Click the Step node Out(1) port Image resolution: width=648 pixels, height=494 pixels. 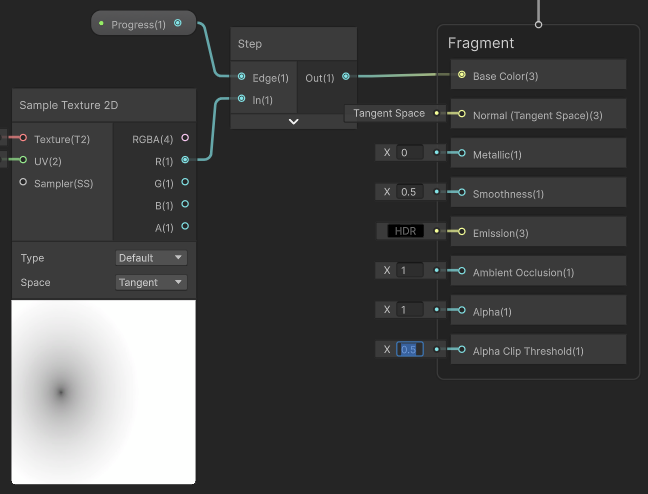point(346,76)
